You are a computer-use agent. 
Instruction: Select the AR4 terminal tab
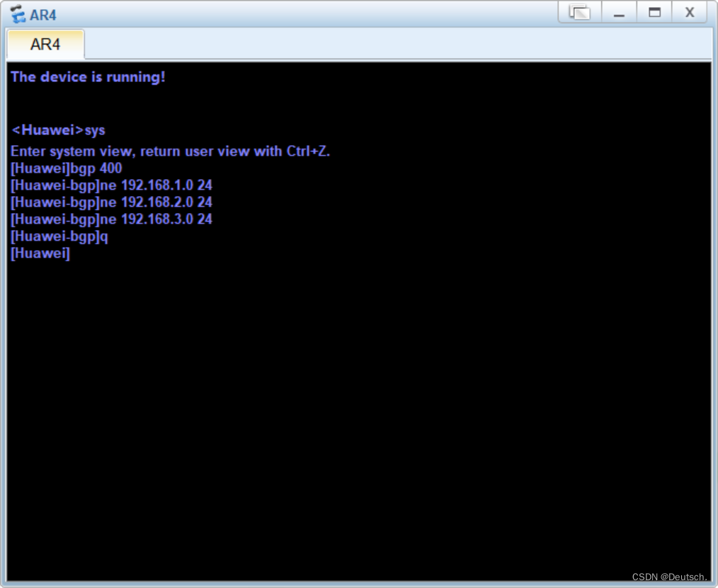click(x=45, y=45)
